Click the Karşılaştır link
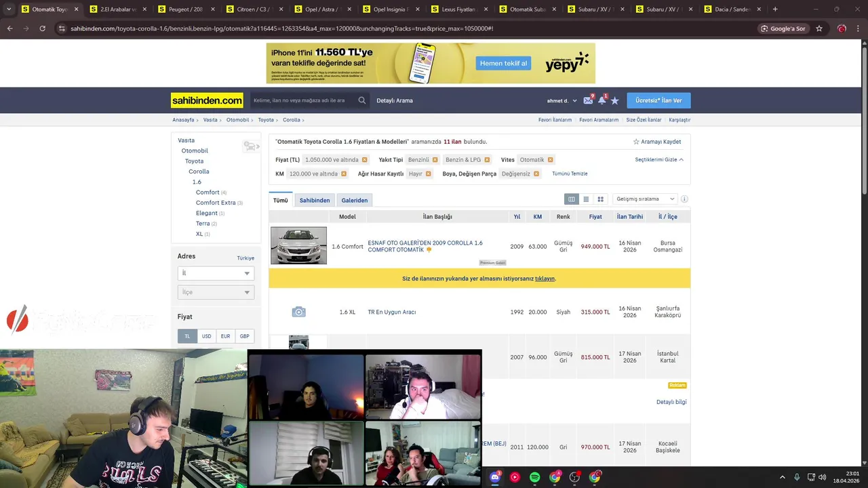The height and width of the screenshot is (488, 868). (x=679, y=120)
